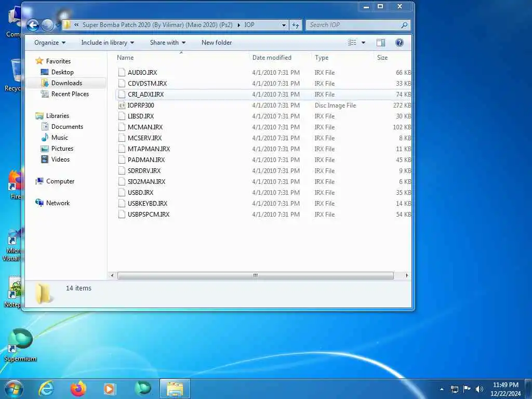Click the volume speaker tray icon
Screen dimensions: 532x399
[479, 389]
